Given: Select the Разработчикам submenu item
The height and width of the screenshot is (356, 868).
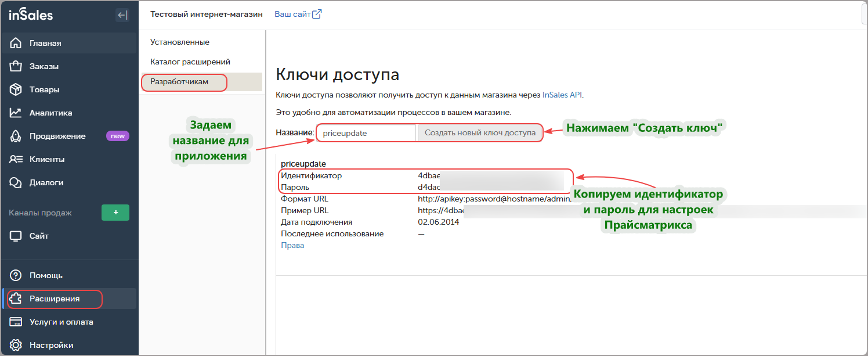Looking at the screenshot, I should coord(201,82).
